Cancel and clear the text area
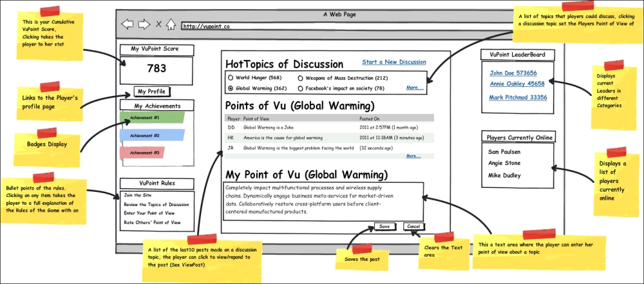The image size is (644, 284). click(x=413, y=227)
